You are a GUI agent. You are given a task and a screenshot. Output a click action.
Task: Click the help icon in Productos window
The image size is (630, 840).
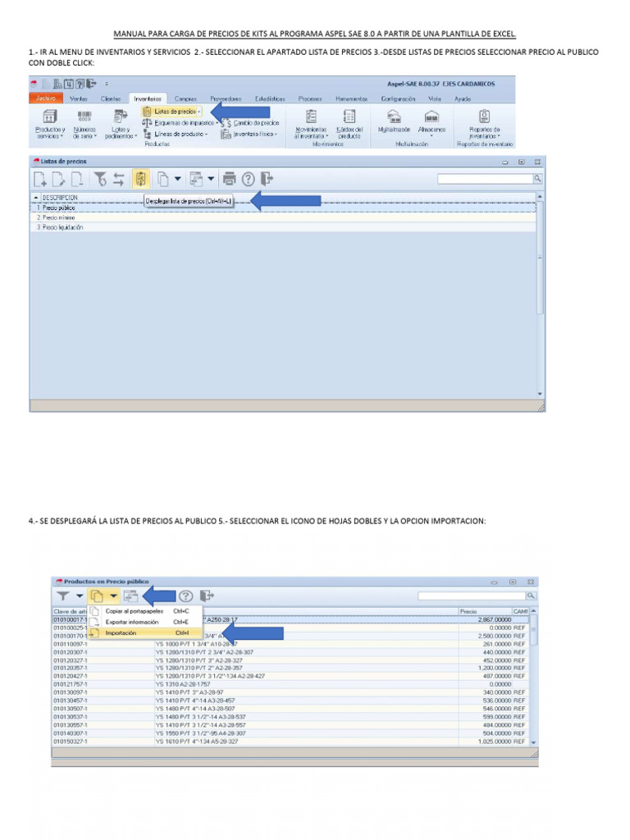coord(186,596)
